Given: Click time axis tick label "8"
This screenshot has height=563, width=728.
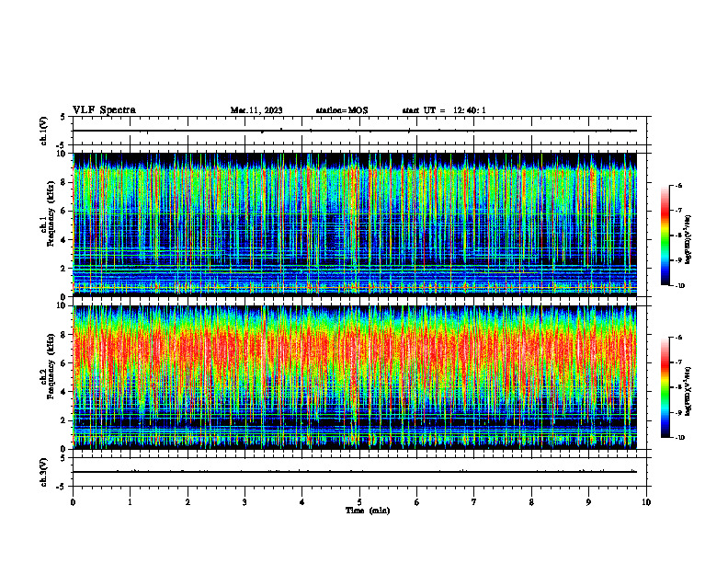Looking at the screenshot, I should click(531, 502).
